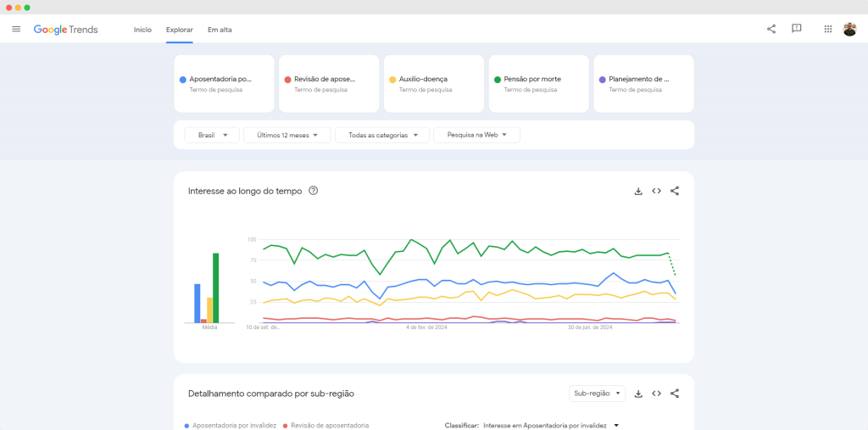Click the Detalhamento comparado por sub-região heading
The image size is (868, 430).
click(271, 394)
